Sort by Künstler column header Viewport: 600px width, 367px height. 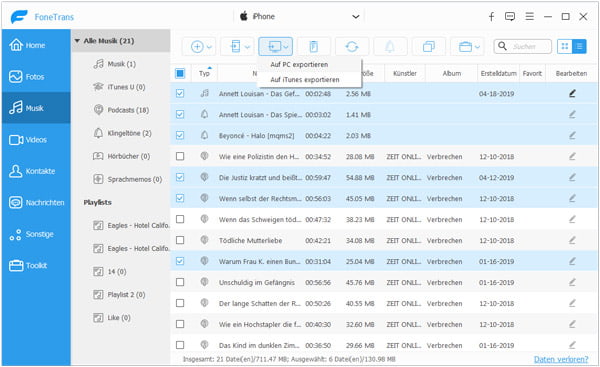pos(404,73)
